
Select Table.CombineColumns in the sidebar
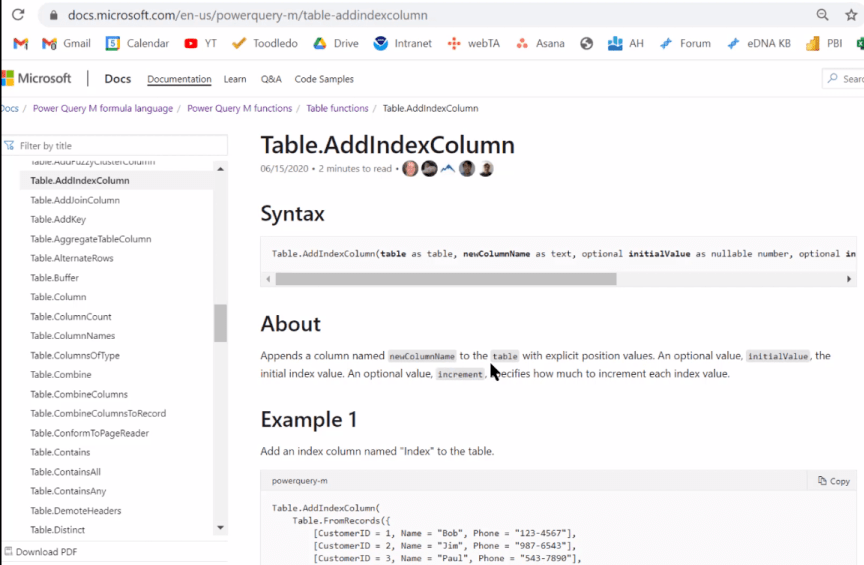[x=79, y=394]
